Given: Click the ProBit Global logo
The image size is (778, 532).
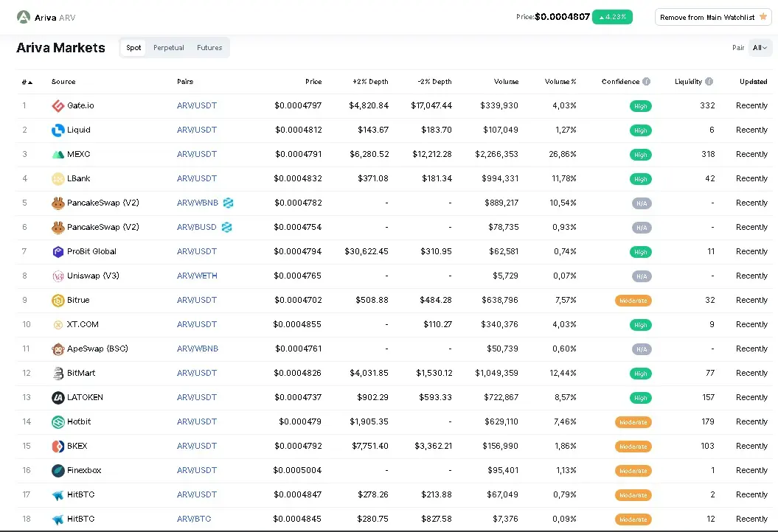Looking at the screenshot, I should pos(58,251).
